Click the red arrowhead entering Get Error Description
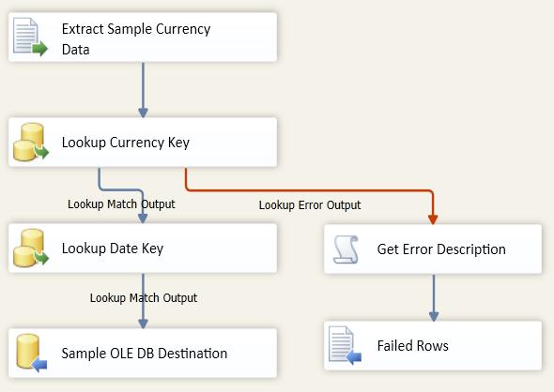554x392 pixels. (433, 219)
